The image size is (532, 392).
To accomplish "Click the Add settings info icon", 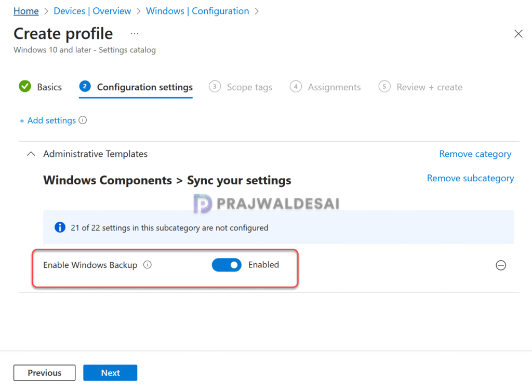I will (x=83, y=120).
